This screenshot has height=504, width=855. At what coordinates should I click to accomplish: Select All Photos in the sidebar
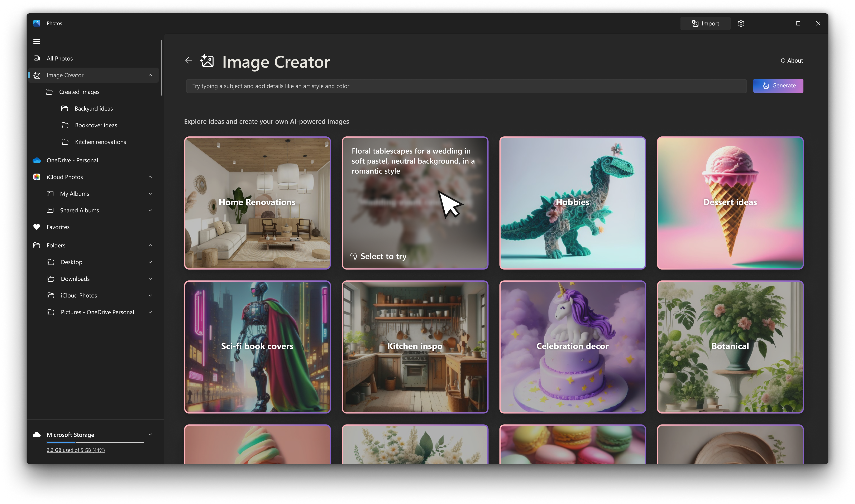pos(60,58)
